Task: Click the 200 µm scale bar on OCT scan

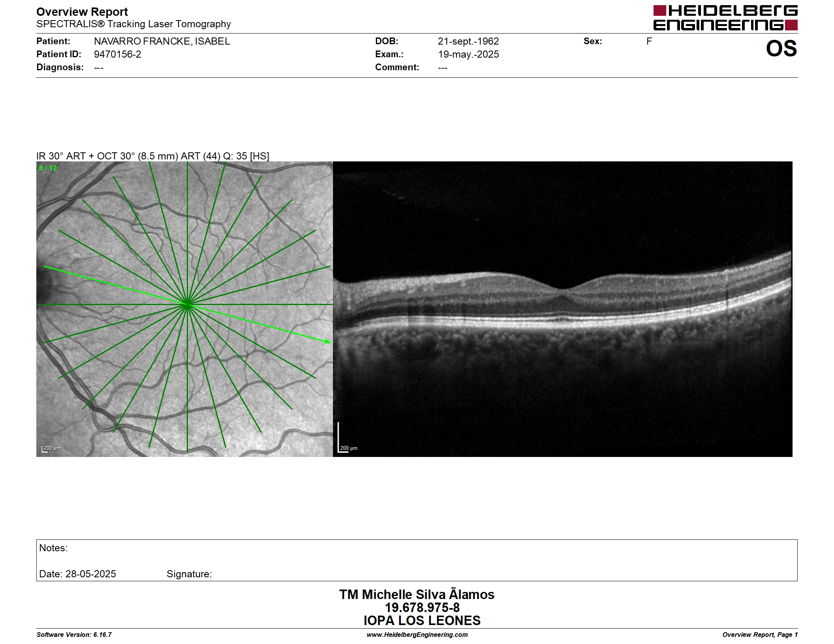Action: tap(347, 437)
